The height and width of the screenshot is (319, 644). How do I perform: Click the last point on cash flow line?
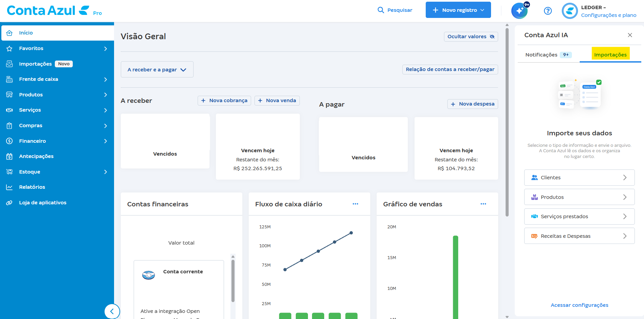click(351, 233)
